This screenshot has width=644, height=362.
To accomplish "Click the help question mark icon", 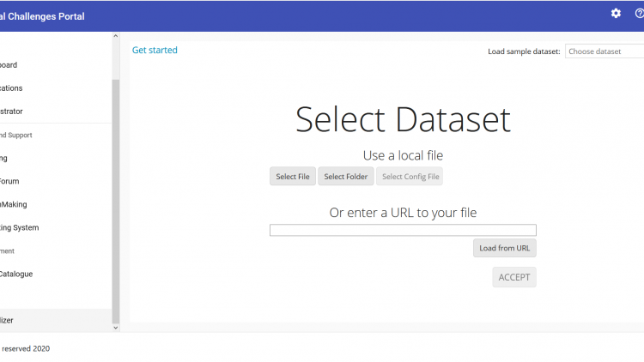I will pos(640,14).
